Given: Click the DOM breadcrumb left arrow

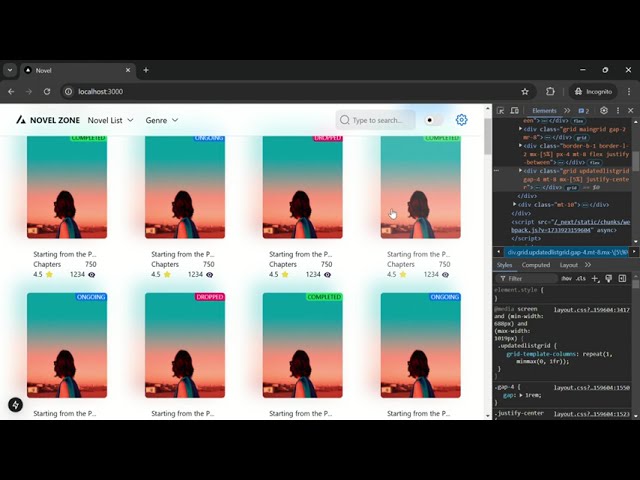Looking at the screenshot, I should tap(499, 252).
